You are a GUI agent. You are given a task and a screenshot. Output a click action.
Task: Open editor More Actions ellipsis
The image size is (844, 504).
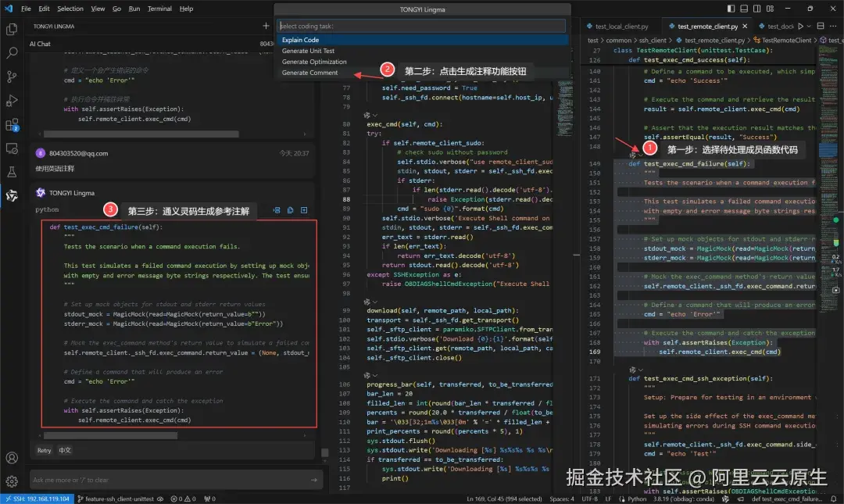[833, 26]
